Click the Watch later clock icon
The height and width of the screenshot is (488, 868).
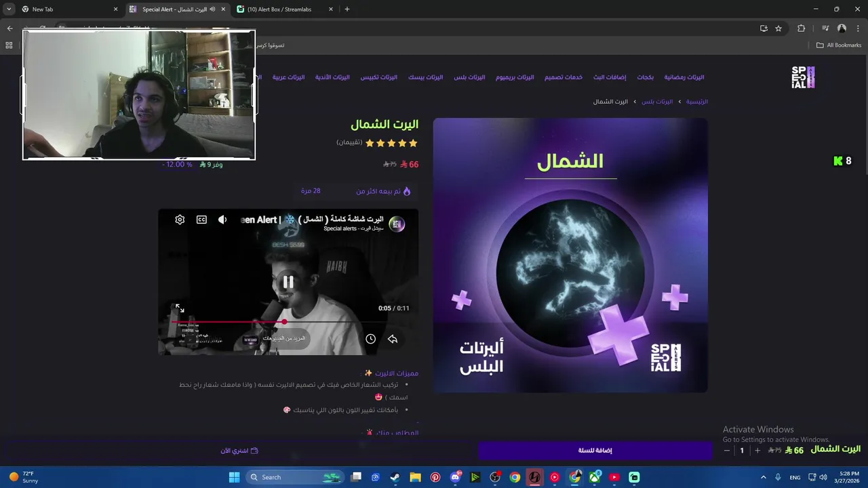pyautogui.click(x=370, y=339)
